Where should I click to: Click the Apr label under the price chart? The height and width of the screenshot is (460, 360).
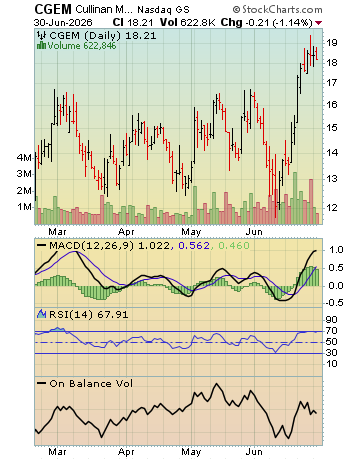click(126, 232)
